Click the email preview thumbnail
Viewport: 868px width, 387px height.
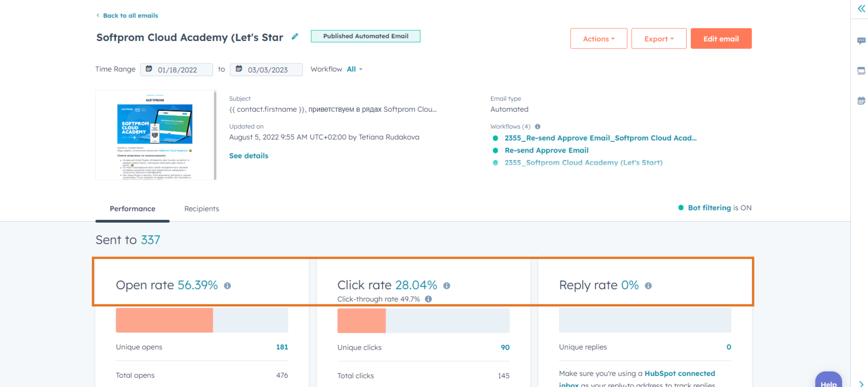click(155, 135)
